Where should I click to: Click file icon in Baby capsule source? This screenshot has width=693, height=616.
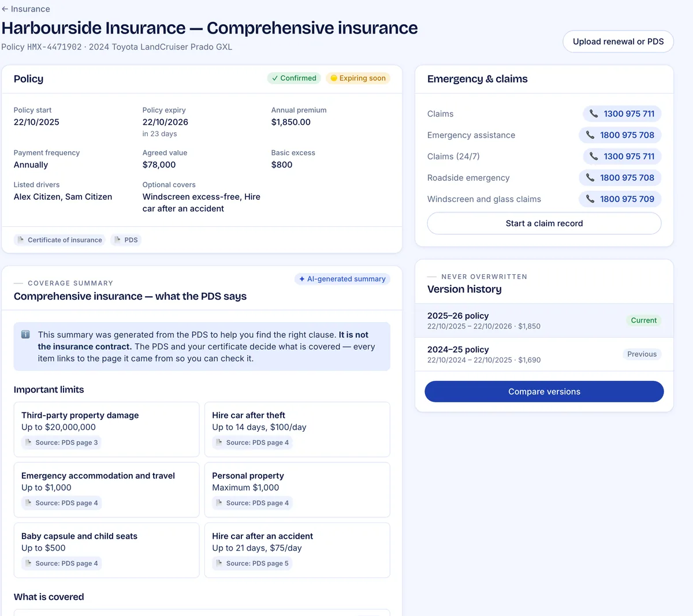[x=28, y=563]
